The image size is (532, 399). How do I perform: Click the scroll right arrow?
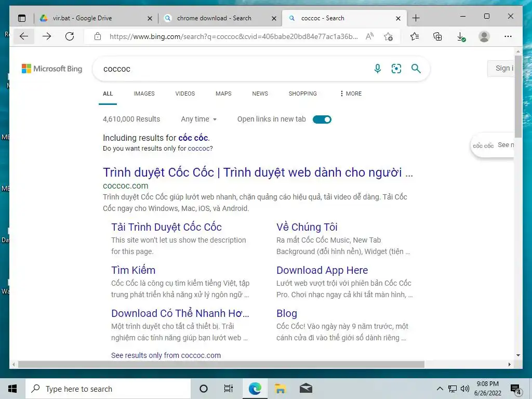tap(510, 364)
